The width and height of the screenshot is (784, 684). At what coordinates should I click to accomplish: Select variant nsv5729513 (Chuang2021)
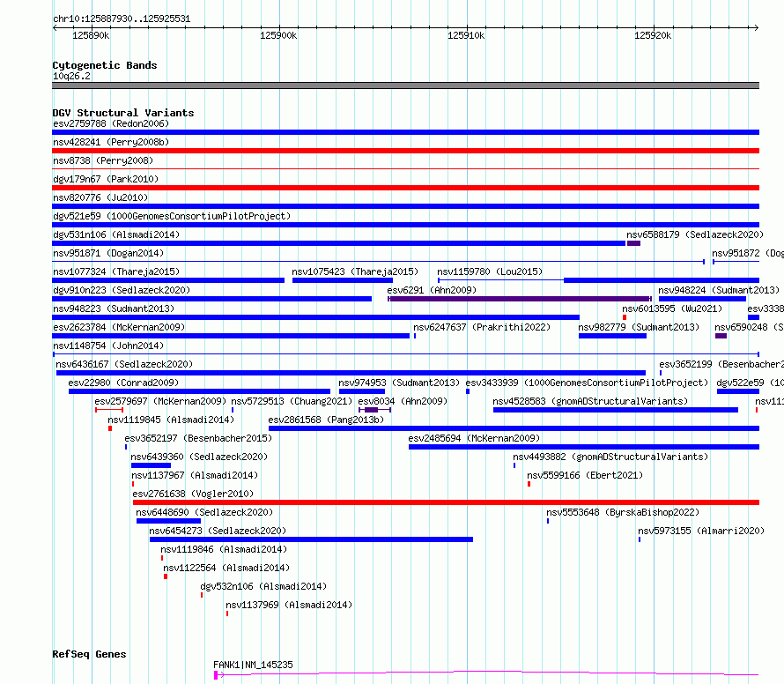pyautogui.click(x=292, y=401)
